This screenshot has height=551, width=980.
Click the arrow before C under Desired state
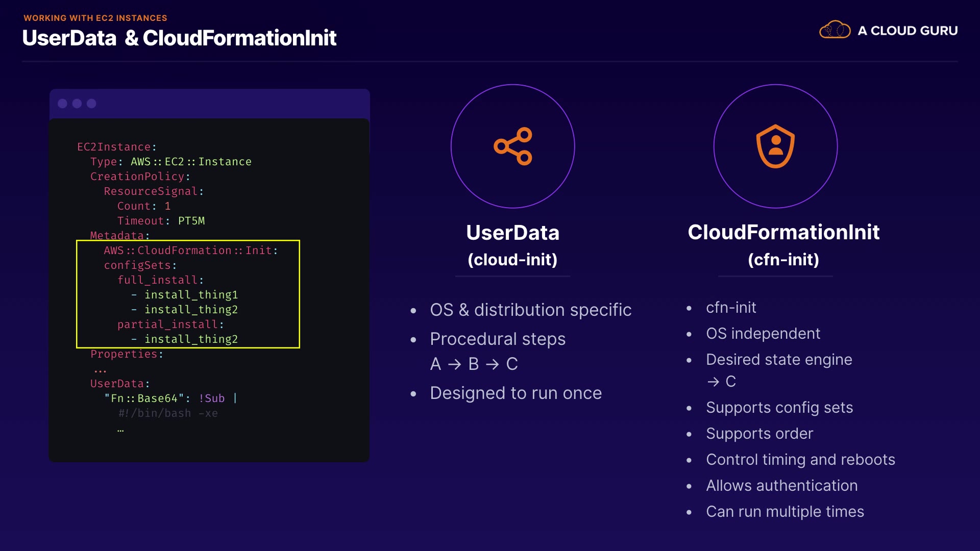713,382
